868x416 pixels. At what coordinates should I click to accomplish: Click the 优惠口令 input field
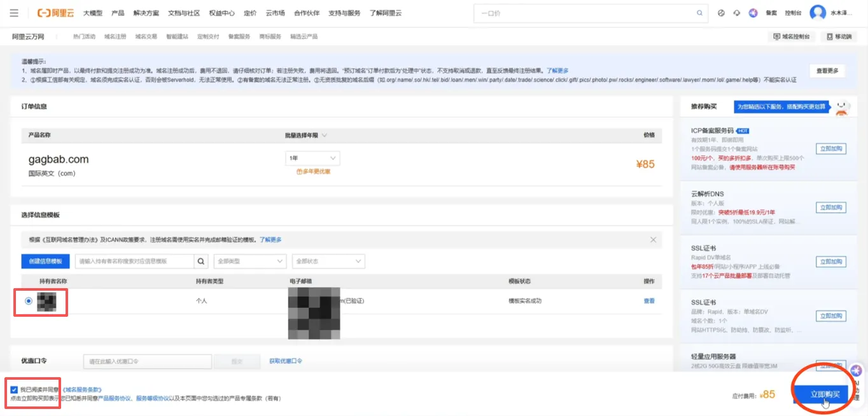pos(147,361)
